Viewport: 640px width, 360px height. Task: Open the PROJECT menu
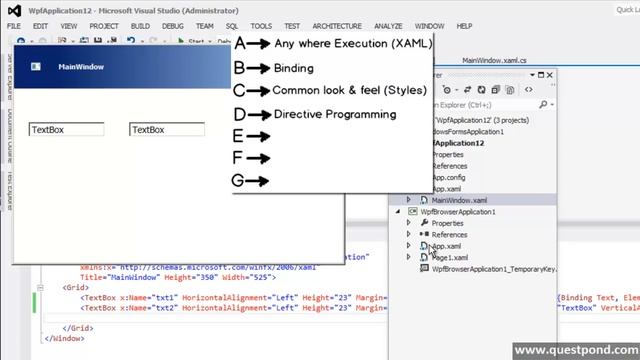pyautogui.click(x=104, y=26)
